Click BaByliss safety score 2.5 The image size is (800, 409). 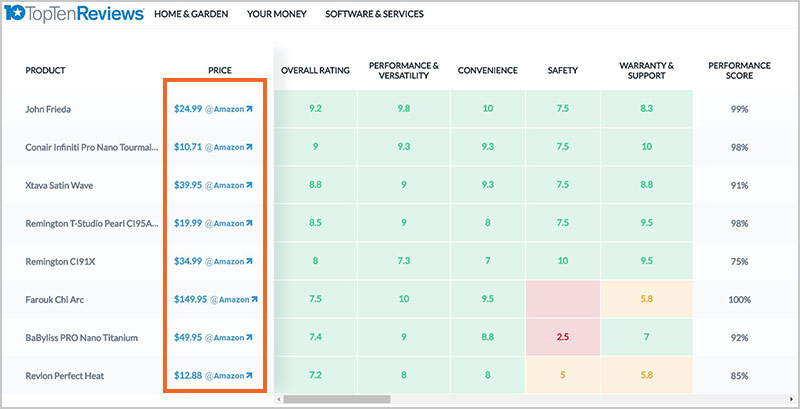[563, 338]
